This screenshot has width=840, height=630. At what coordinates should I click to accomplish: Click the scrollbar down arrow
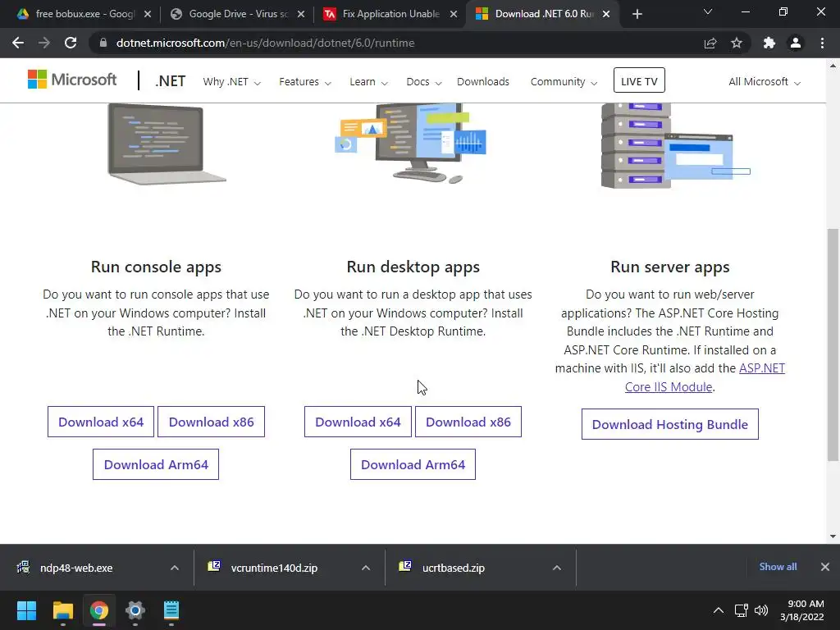tap(833, 536)
